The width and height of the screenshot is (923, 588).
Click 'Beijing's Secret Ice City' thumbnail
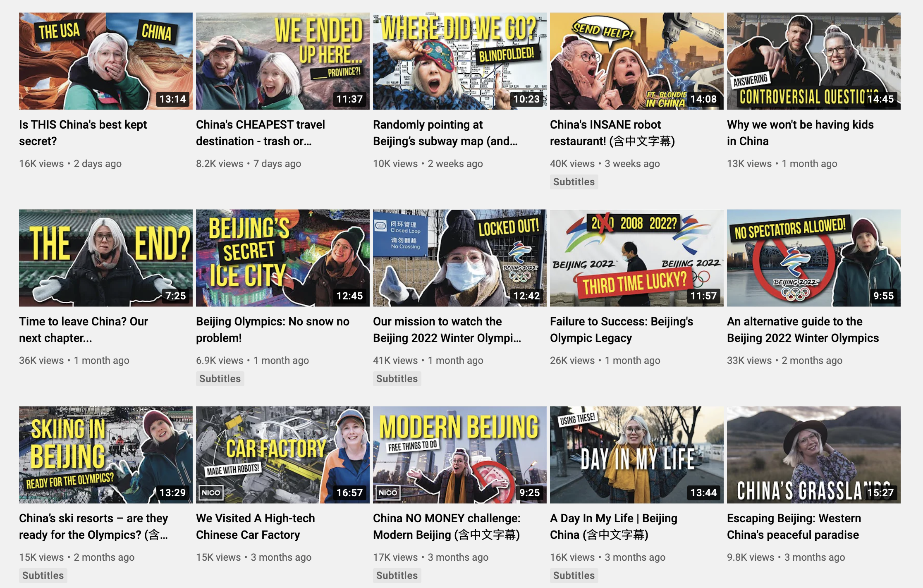point(282,258)
